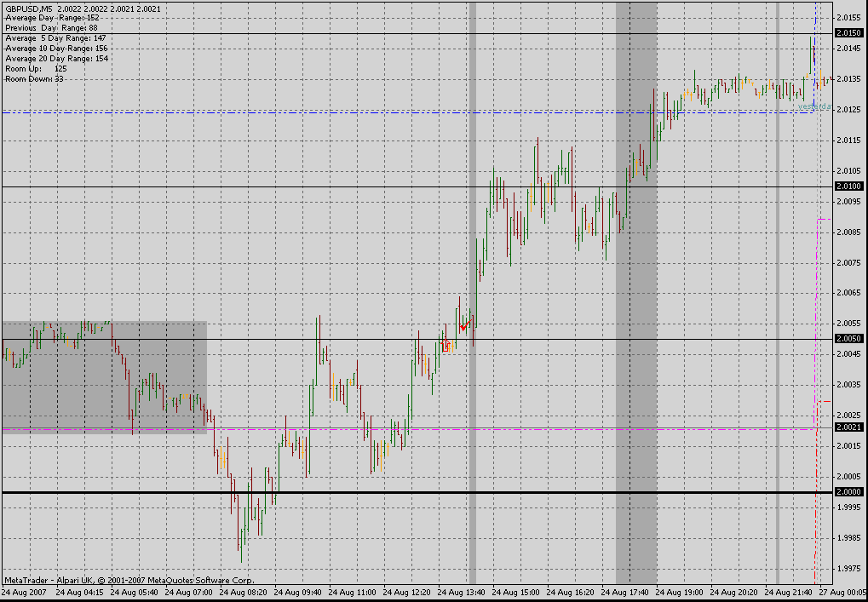868x602 pixels.
Task: Click the 2.0075 price scale value
Action: (x=848, y=263)
